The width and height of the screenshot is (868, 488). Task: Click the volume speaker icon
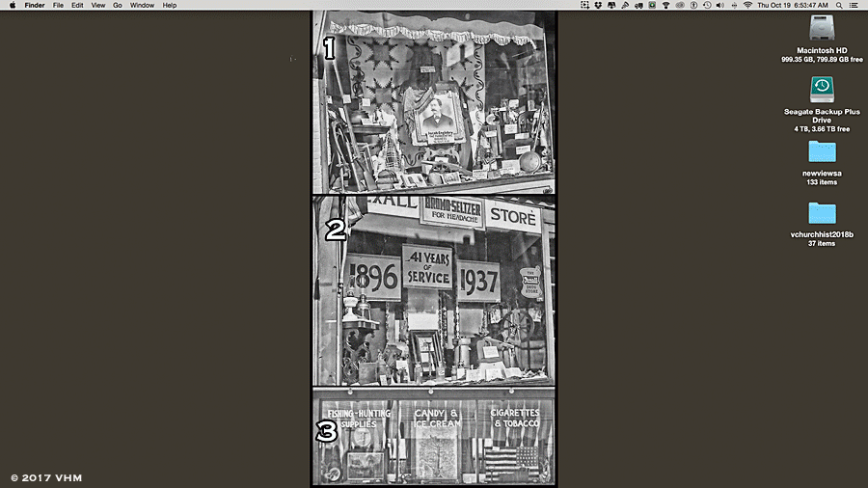(x=720, y=5)
